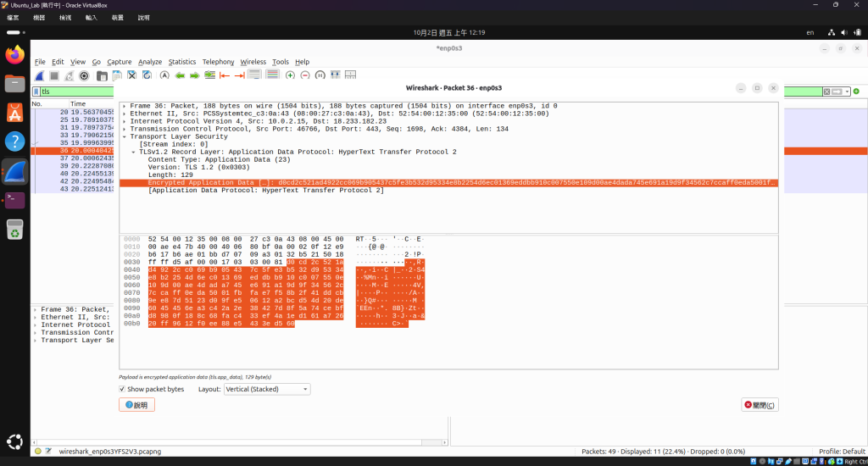868x466 pixels.
Task: Toggle packet list colorization
Action: [x=272, y=75]
